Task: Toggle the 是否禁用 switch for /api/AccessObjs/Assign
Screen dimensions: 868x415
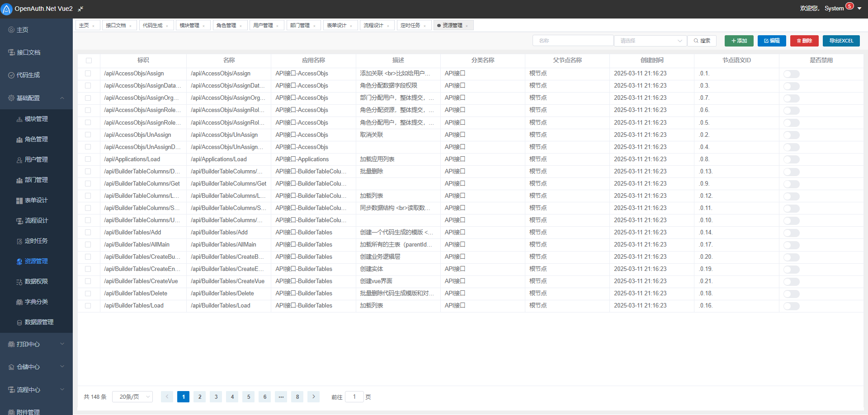Action: pyautogui.click(x=791, y=74)
